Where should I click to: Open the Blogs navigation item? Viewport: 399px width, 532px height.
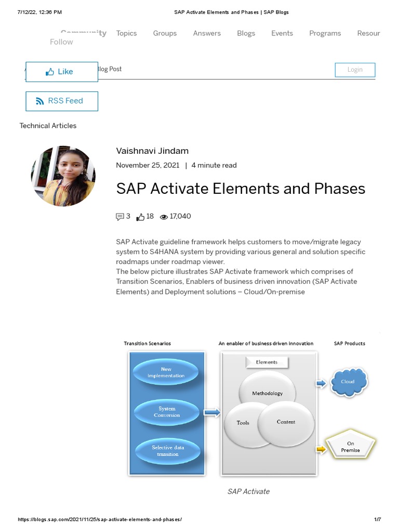click(x=246, y=33)
